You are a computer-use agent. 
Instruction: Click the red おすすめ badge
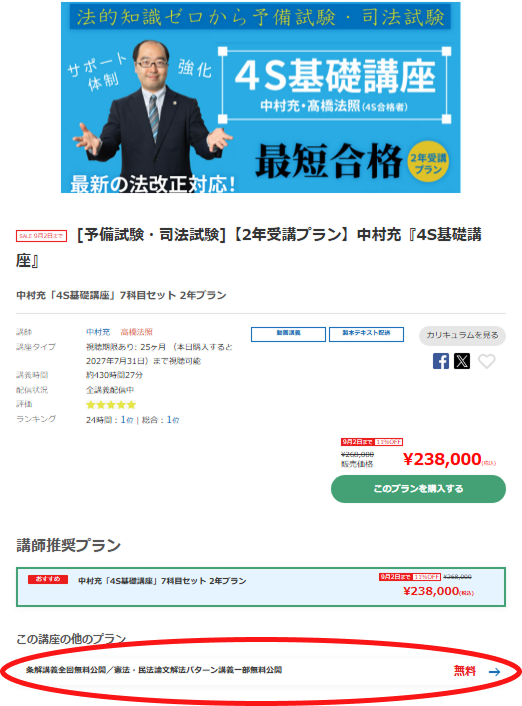[48, 579]
